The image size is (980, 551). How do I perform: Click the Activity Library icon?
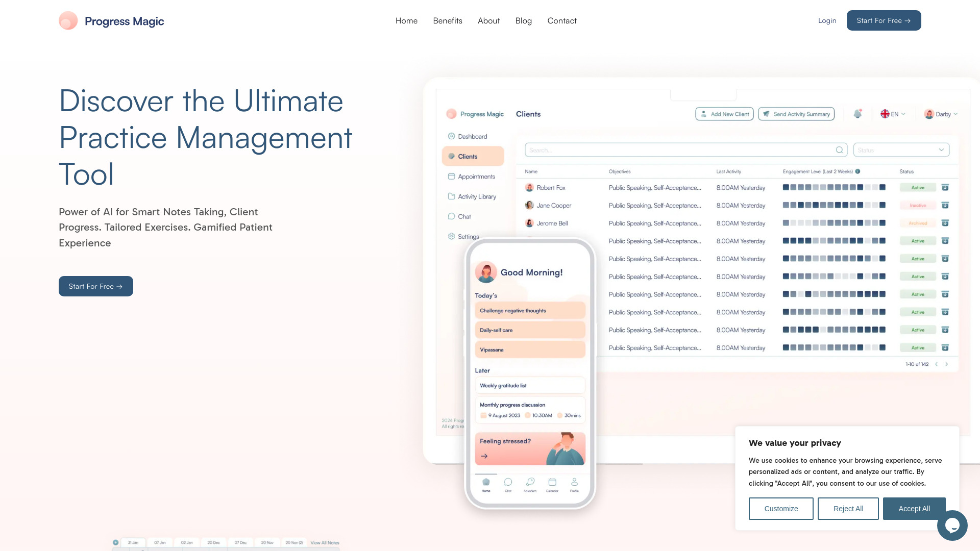tap(451, 196)
